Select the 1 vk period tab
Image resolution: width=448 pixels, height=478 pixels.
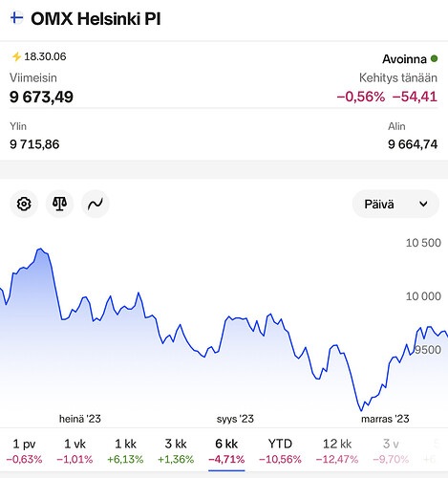(75, 450)
